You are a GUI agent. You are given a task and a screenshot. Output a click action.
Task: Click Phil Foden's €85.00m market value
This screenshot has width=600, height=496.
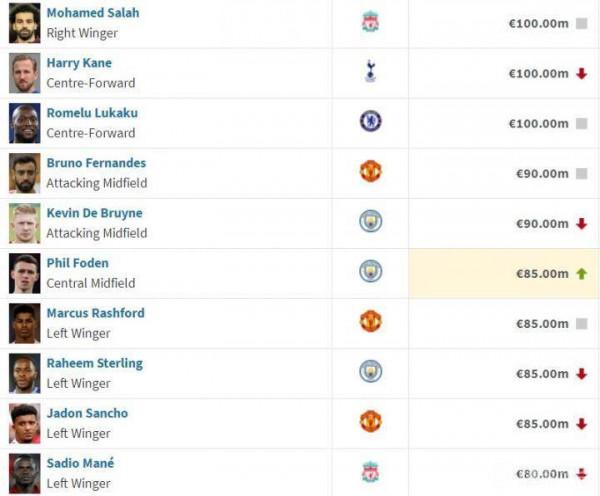542,273
